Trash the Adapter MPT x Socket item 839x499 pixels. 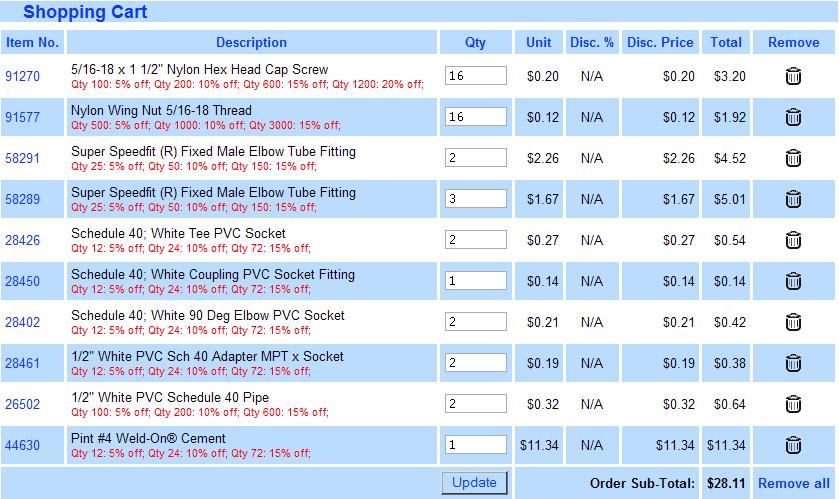pos(793,363)
